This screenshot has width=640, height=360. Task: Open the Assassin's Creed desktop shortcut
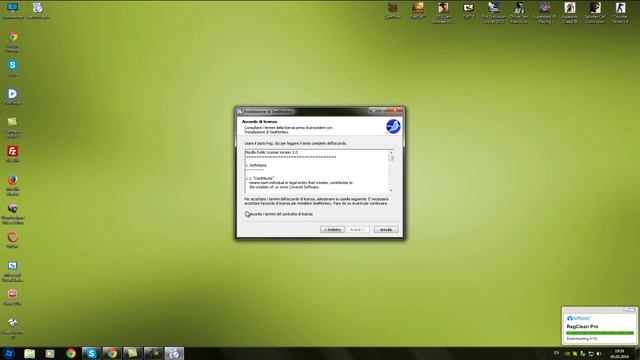(570, 12)
